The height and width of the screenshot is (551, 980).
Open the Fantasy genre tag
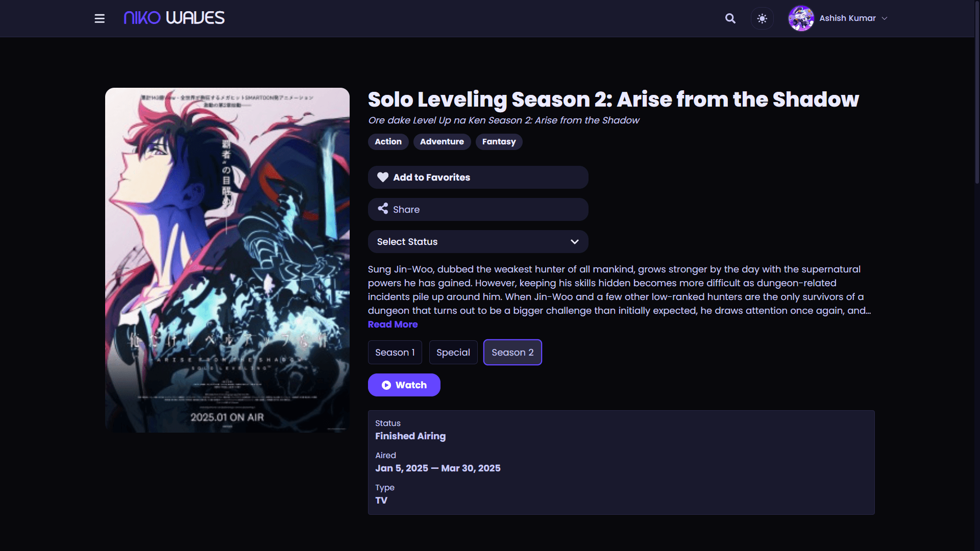tap(499, 142)
